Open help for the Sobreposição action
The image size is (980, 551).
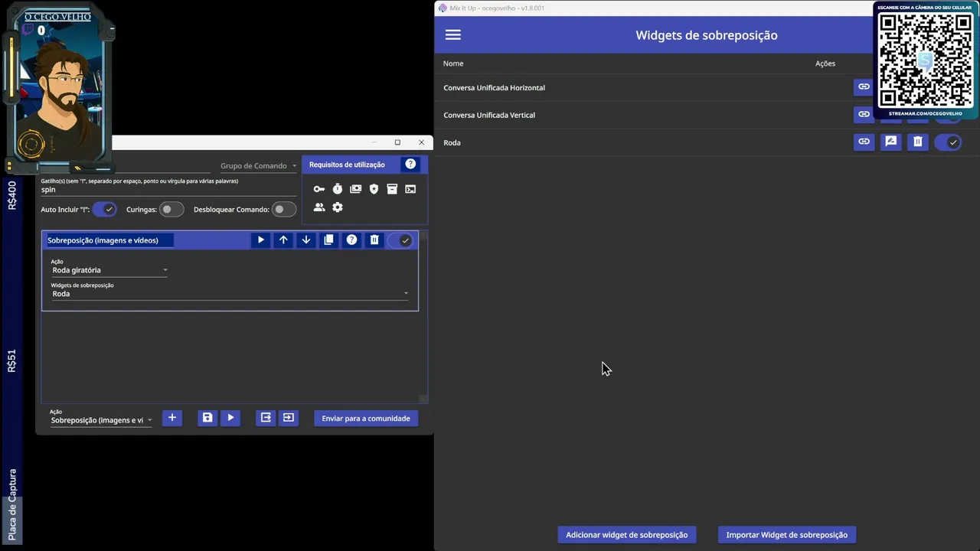coord(351,240)
